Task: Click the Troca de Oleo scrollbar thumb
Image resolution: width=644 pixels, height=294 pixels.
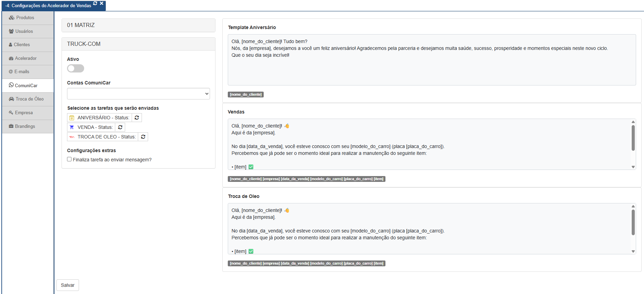Action: [633, 222]
